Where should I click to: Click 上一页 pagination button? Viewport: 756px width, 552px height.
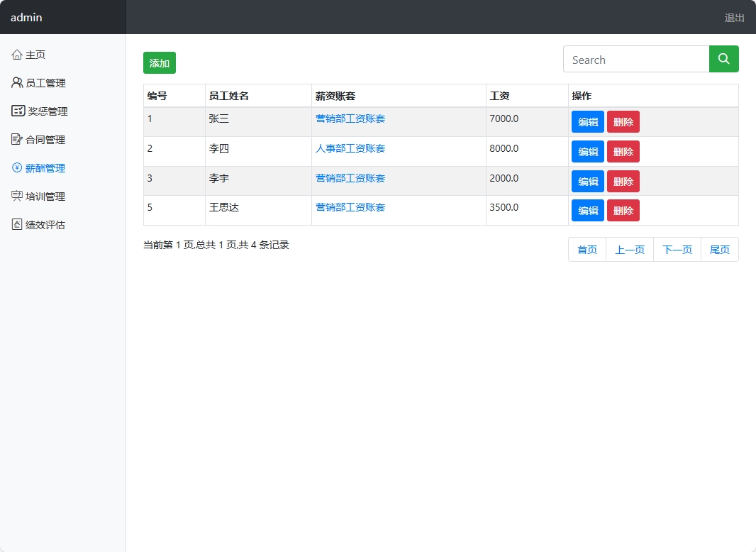point(630,249)
